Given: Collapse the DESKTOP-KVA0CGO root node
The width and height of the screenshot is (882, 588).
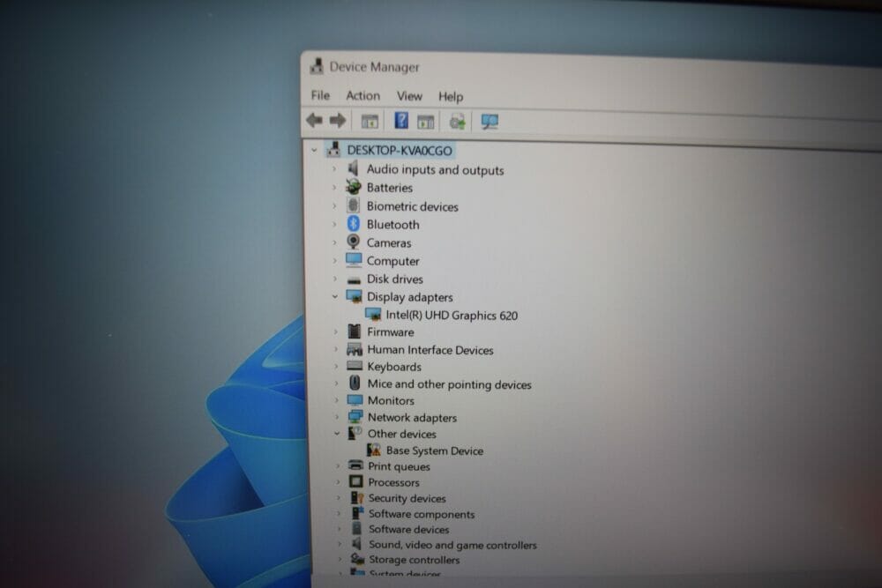Looking at the screenshot, I should point(314,150).
